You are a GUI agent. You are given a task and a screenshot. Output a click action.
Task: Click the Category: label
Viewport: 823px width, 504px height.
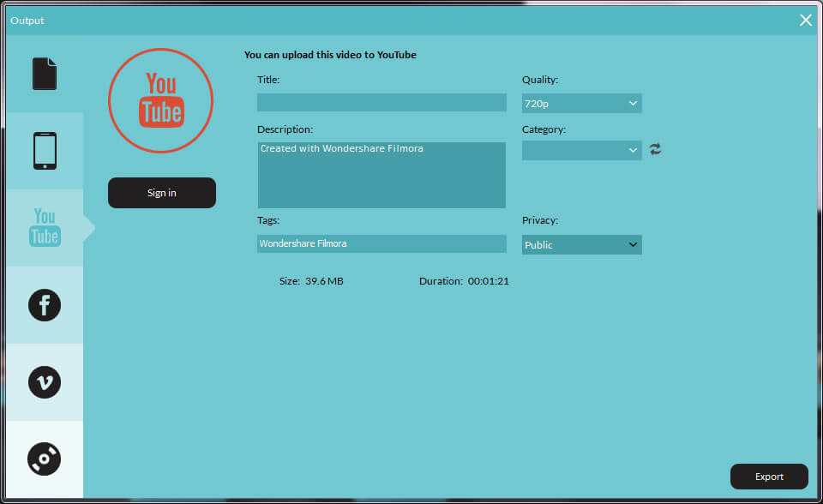point(544,129)
